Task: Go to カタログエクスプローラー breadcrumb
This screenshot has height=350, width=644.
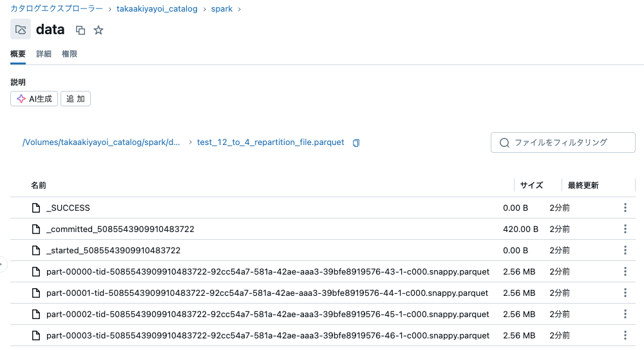Action: [57, 8]
